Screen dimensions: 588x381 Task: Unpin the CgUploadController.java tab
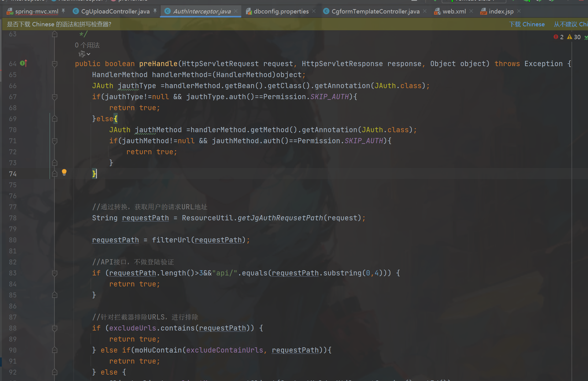(x=155, y=11)
